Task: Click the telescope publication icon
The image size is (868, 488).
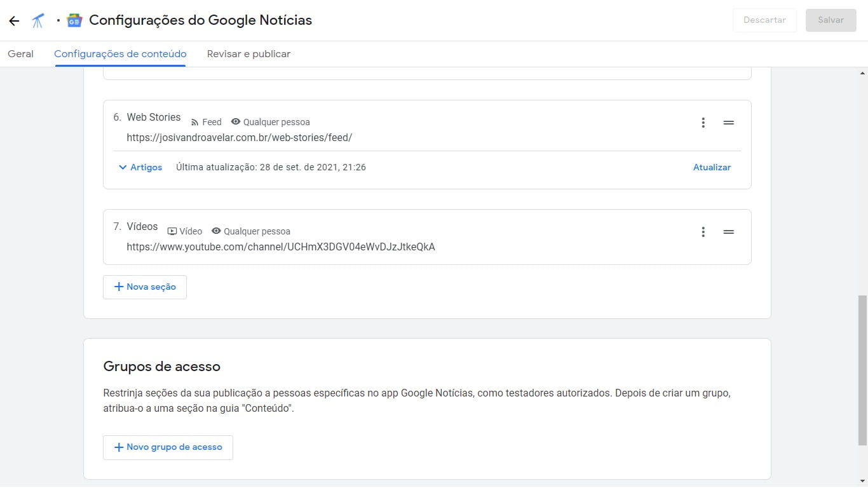Action: (38, 21)
